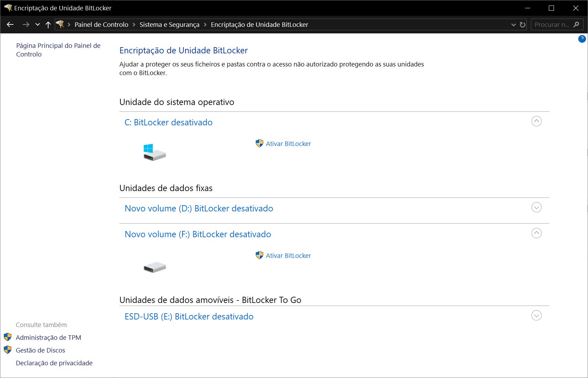Viewport: 588px width, 378px height.
Task: Click Novo volume (D:) BitLocker desativado
Action: click(199, 208)
